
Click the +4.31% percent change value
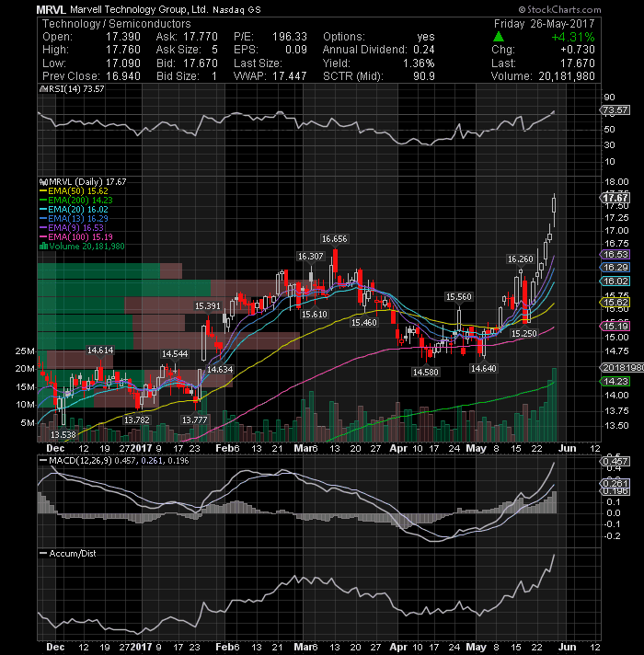pyautogui.click(x=573, y=37)
